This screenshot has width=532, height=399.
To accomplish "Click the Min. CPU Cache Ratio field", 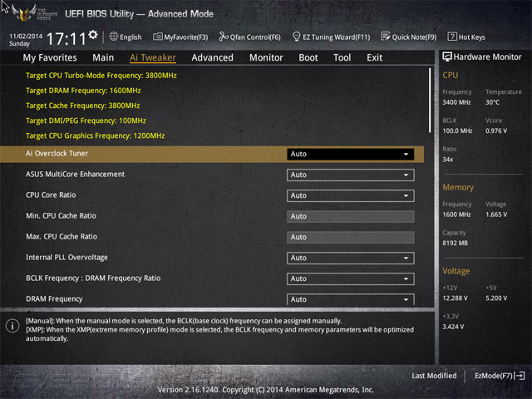I will (x=350, y=216).
